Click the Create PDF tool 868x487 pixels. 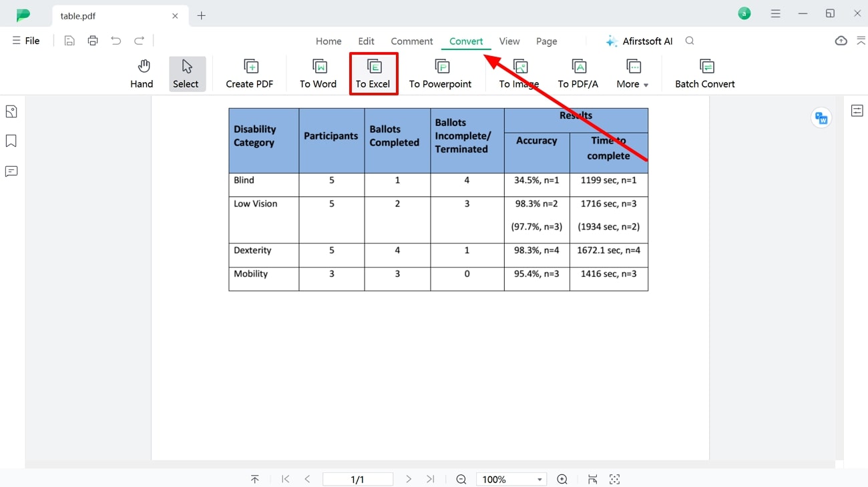point(250,73)
